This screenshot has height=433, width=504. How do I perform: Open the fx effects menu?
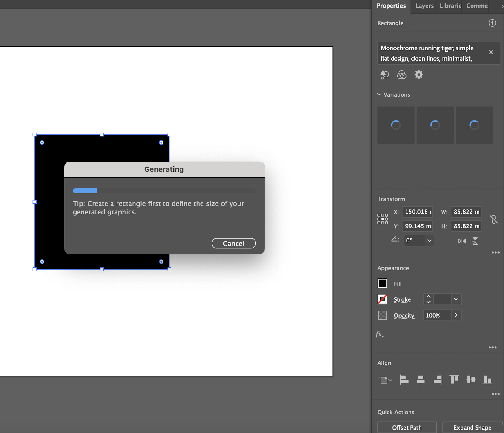click(380, 334)
